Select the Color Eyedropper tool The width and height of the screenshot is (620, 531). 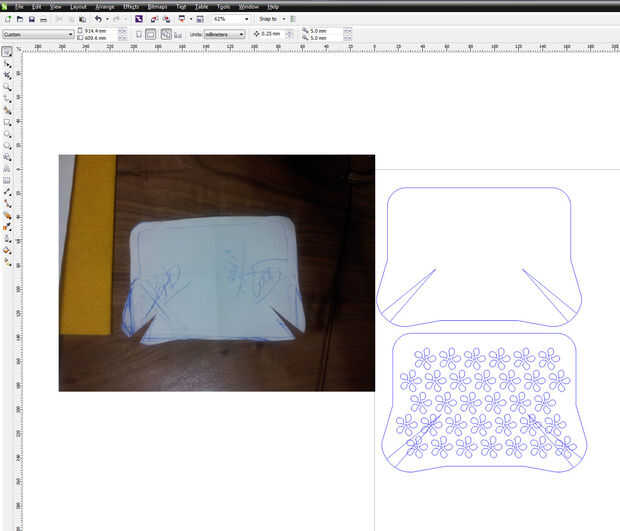click(7, 227)
